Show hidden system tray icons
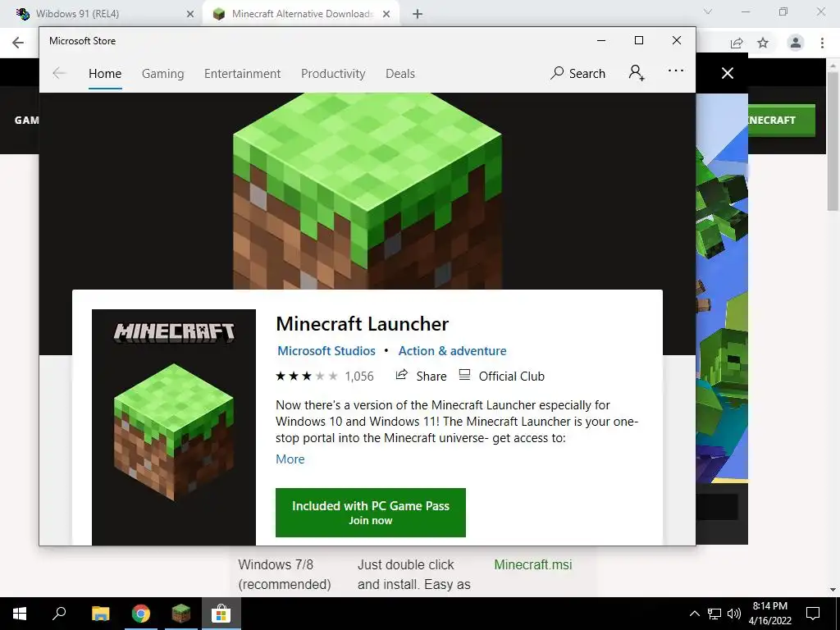 tap(694, 614)
